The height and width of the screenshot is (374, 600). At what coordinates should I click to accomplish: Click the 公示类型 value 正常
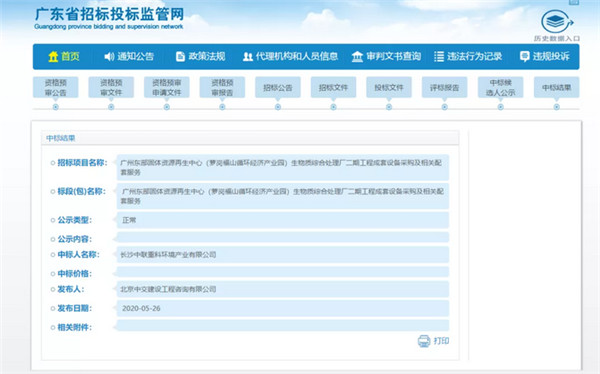pos(129,220)
